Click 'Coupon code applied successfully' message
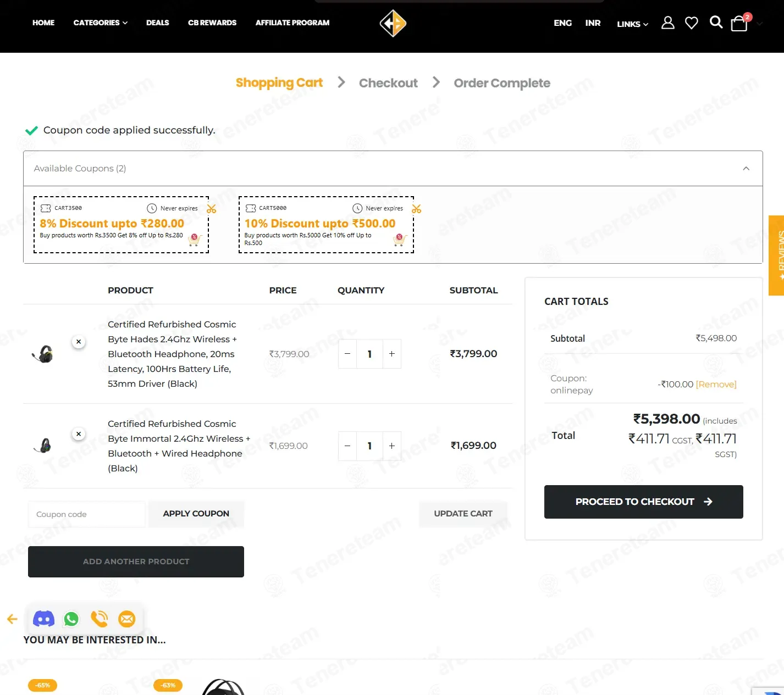The height and width of the screenshot is (695, 784). coord(129,130)
